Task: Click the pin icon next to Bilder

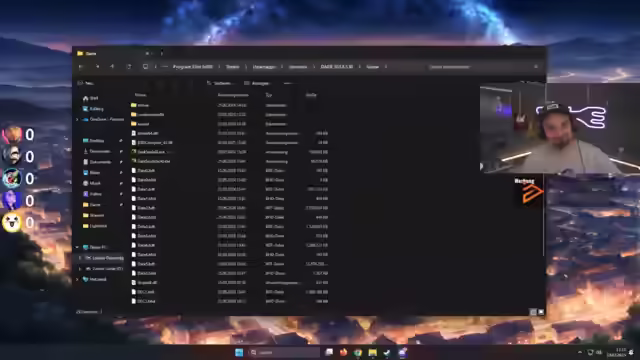Action: point(121,173)
